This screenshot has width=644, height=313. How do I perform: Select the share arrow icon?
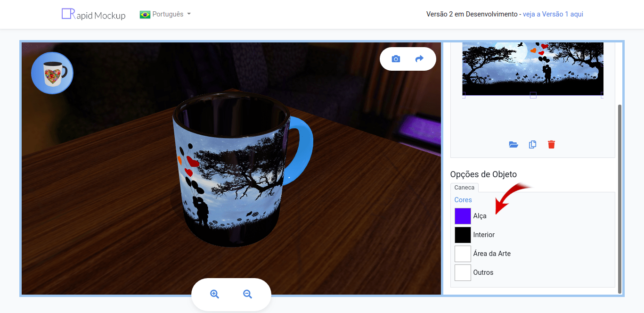point(420,58)
